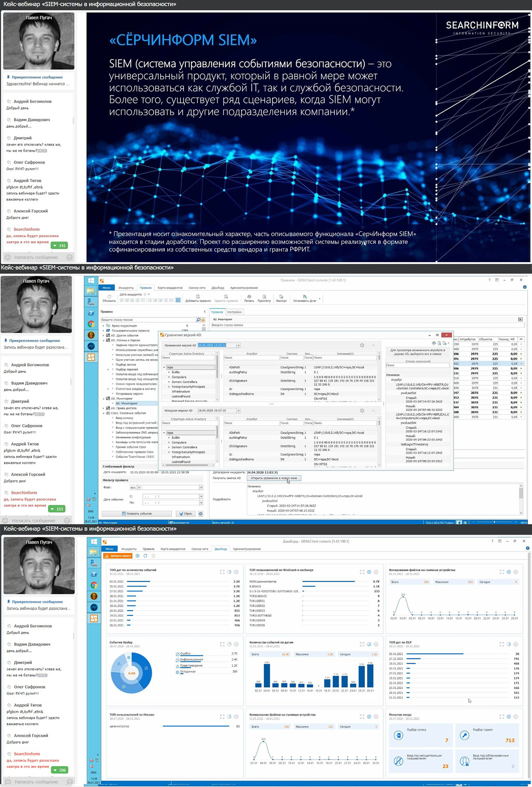Open settings gear of Попытки входа widget
Viewport: 532px width, 787px height.
point(516,717)
